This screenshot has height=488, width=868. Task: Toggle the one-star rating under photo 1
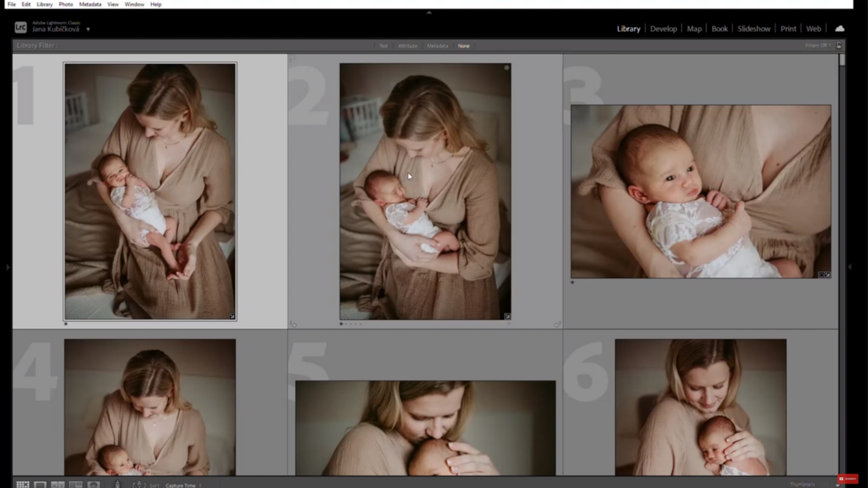(x=66, y=324)
